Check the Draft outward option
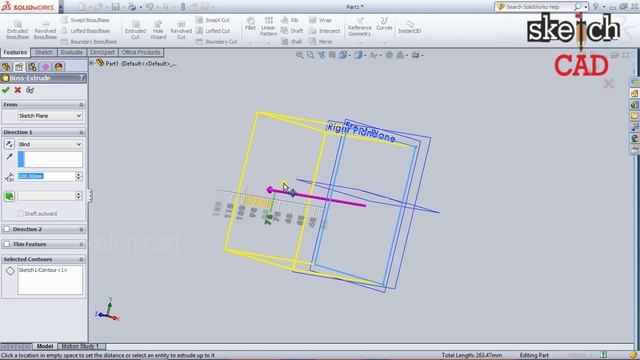Screen dimensions: 640x360 click(x=20, y=213)
